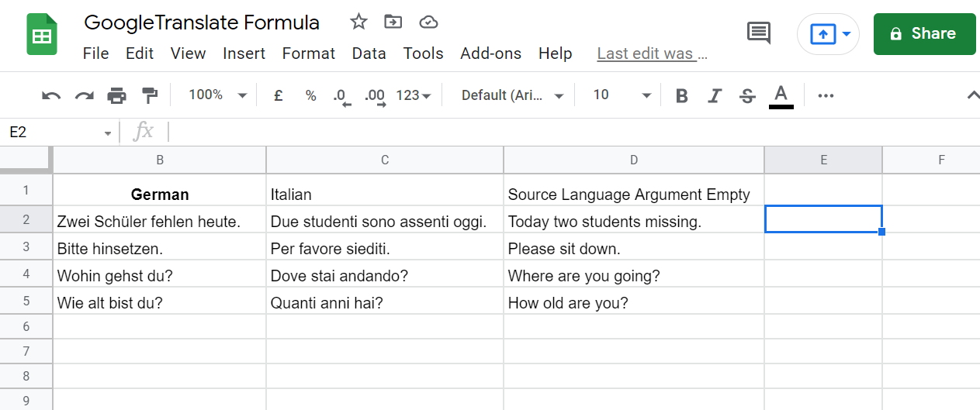
Task: Print the spreadsheet using printer icon
Action: click(116, 95)
